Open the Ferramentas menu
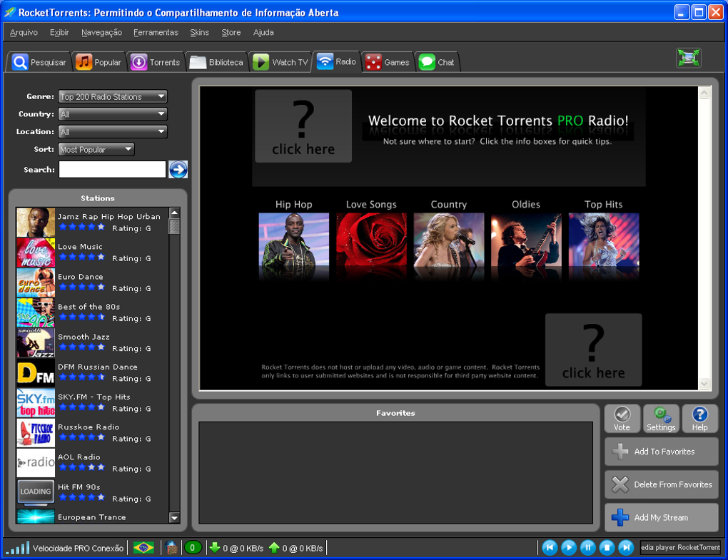This screenshot has height=560, width=728. click(x=156, y=33)
